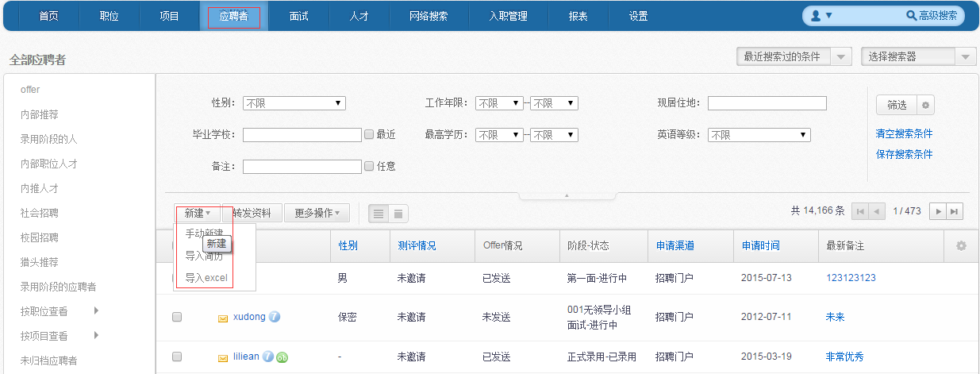Open the 报表 tab
The width and height of the screenshot is (980, 374).
click(578, 16)
